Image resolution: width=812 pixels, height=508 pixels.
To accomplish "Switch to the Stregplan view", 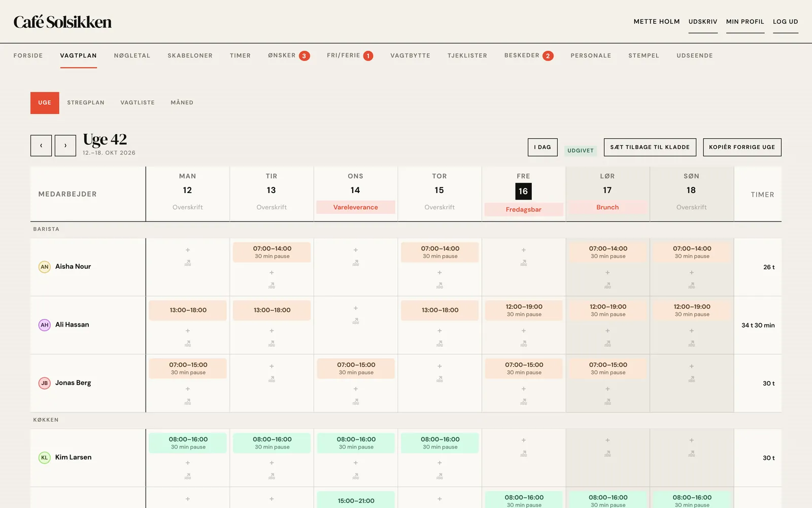I will click(x=86, y=103).
